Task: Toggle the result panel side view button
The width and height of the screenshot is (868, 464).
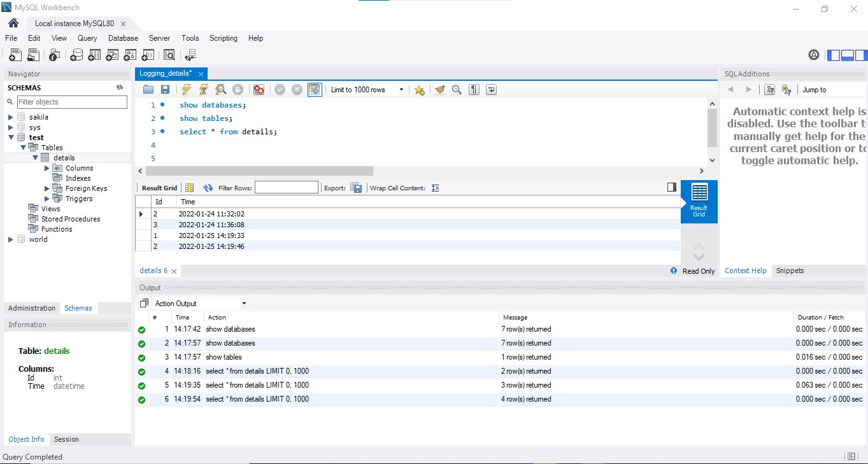Action: (671, 187)
